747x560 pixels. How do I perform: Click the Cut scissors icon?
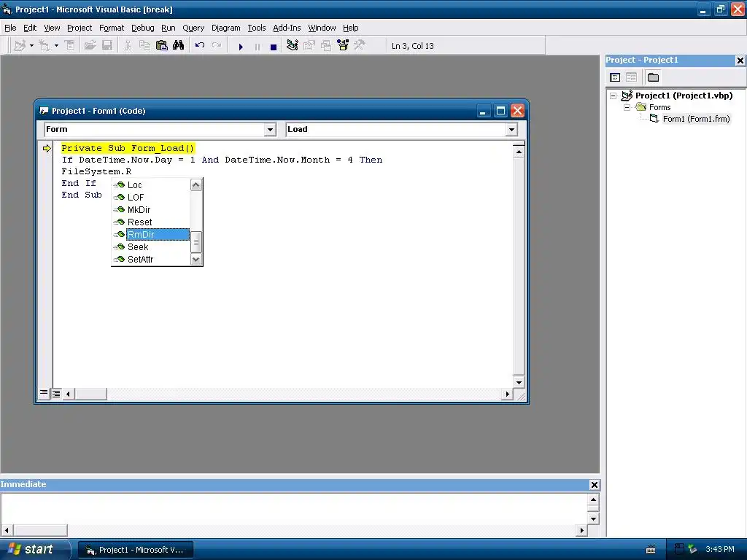coord(128,46)
